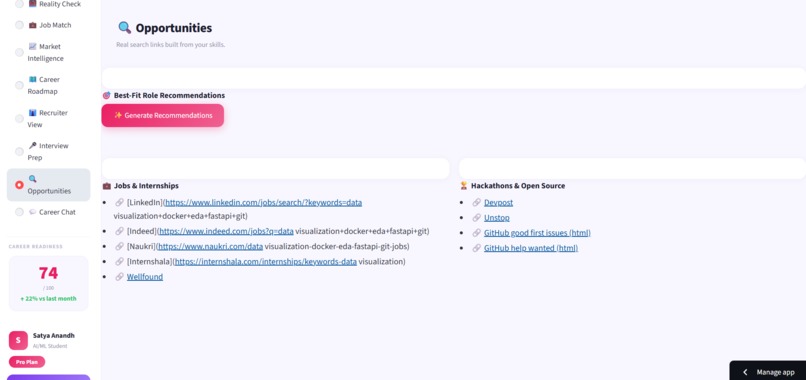This screenshot has width=806, height=380.
Task: Click link icon beside GitHub help wanted
Action: click(x=477, y=248)
